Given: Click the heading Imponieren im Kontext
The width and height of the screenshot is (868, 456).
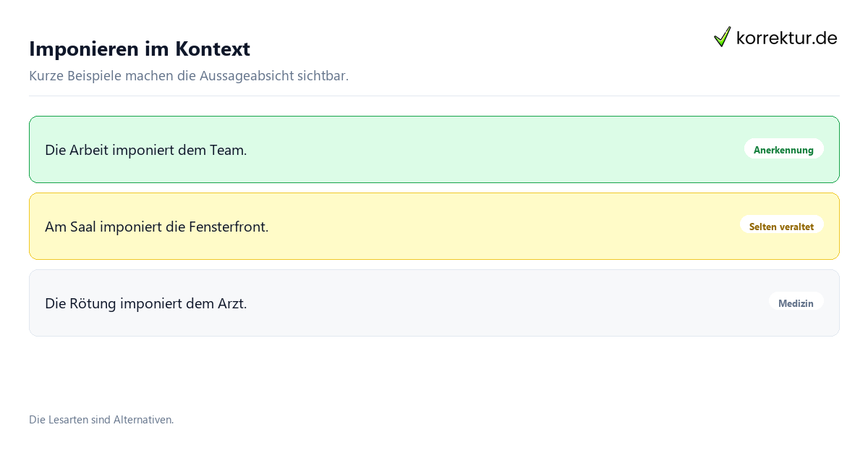Looking at the screenshot, I should pyautogui.click(x=140, y=48).
